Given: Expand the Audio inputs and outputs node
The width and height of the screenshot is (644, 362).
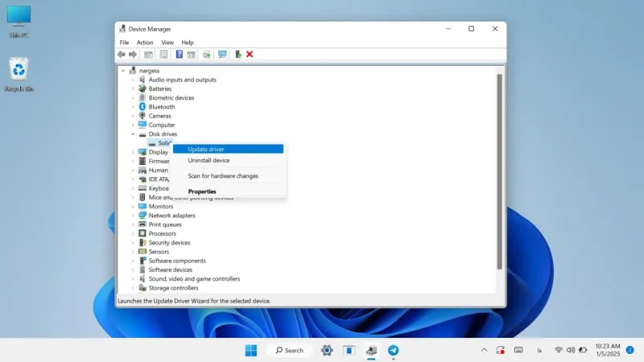Looking at the screenshot, I should [133, 80].
